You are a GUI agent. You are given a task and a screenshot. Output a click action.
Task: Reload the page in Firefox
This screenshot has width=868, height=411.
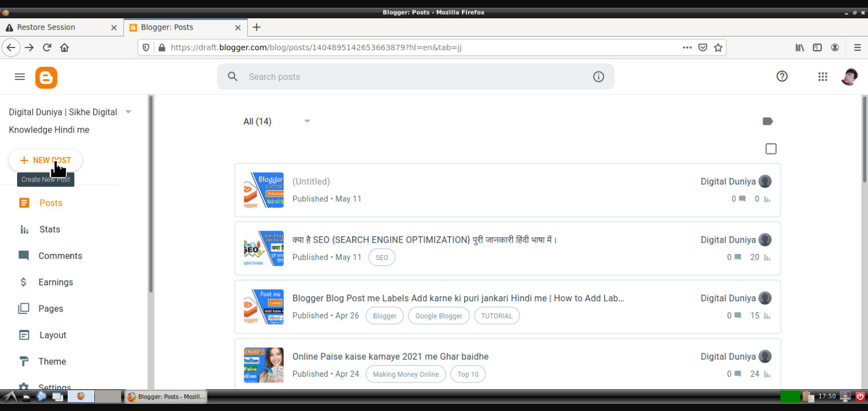click(x=47, y=47)
